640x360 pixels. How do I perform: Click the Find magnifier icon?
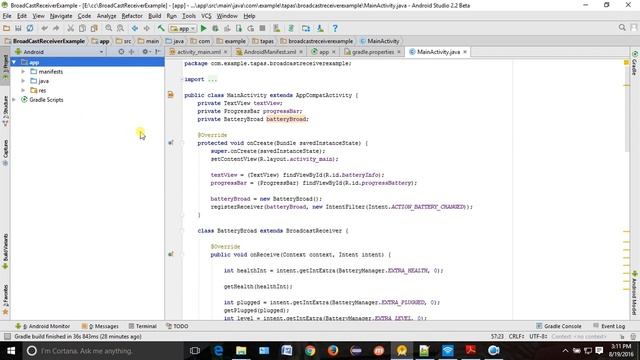pos(109,28)
